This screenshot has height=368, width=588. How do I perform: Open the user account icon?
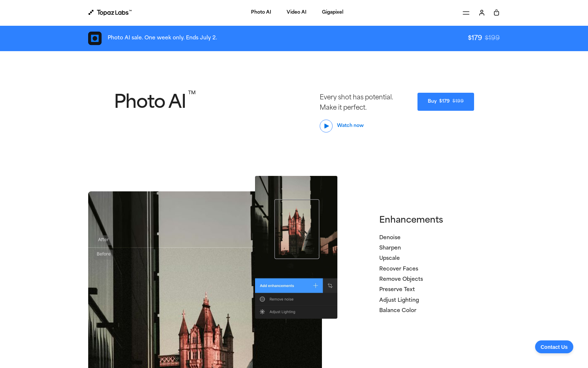[x=482, y=13]
